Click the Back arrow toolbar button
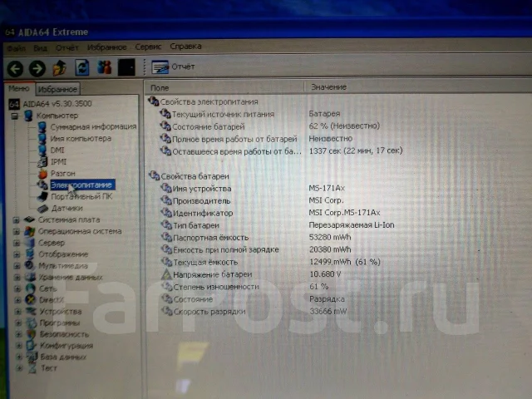The width and height of the screenshot is (532, 399). pos(15,69)
